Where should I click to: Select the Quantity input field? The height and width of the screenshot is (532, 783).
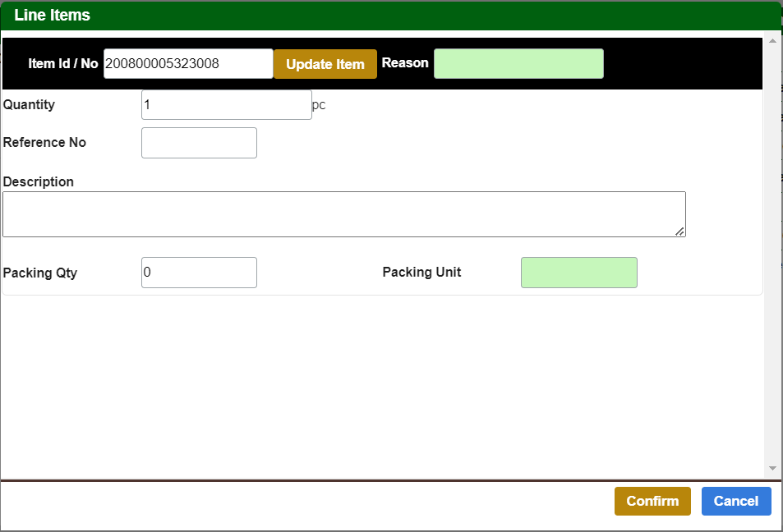pyautogui.click(x=226, y=104)
